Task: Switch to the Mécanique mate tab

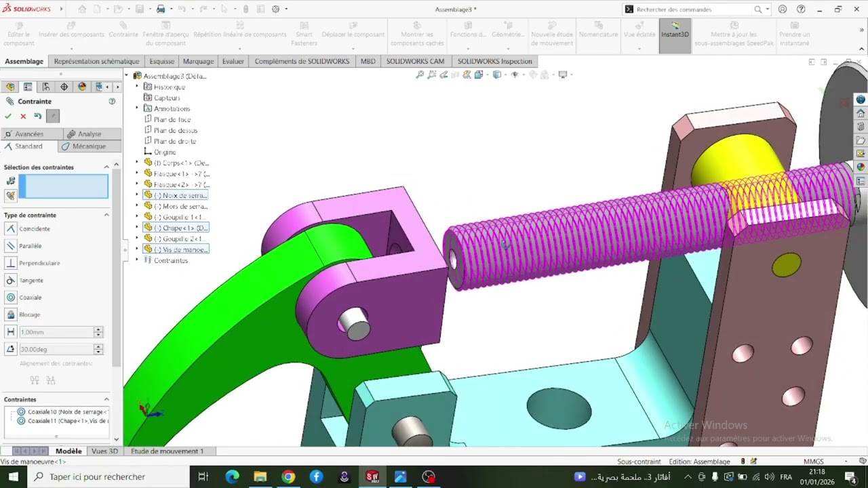Action: pos(89,146)
